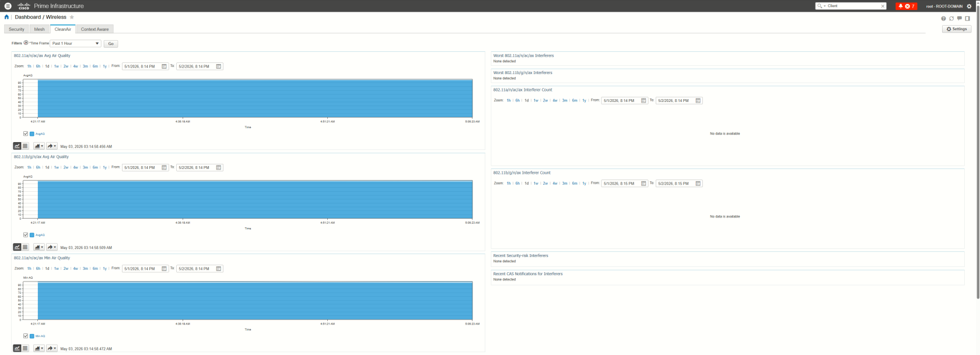Clear the Client search box
Viewport: 980px width, 355px height.
883,6
